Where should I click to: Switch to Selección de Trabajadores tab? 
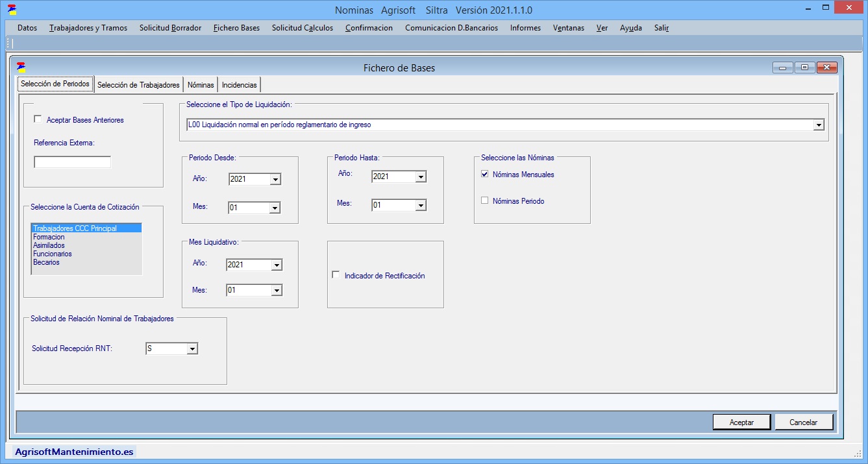(x=138, y=85)
